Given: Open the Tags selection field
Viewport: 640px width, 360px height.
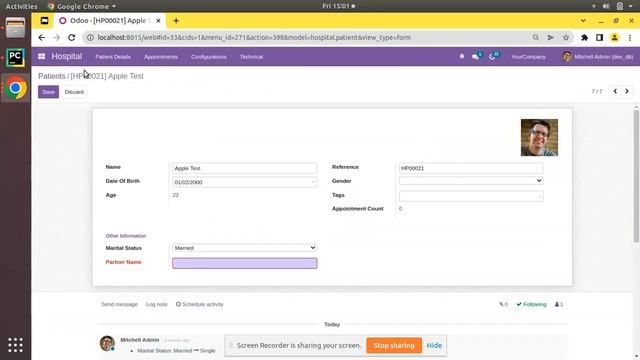Looking at the screenshot, I should coord(471,196).
